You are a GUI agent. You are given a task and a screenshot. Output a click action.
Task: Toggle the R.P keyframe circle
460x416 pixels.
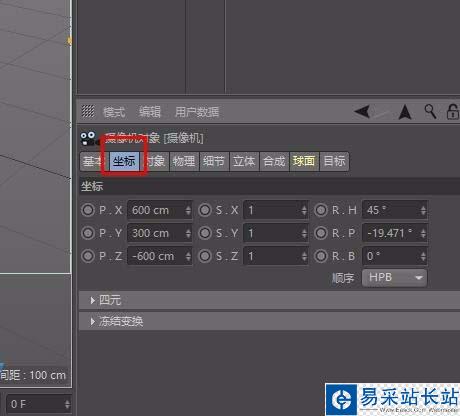(321, 233)
